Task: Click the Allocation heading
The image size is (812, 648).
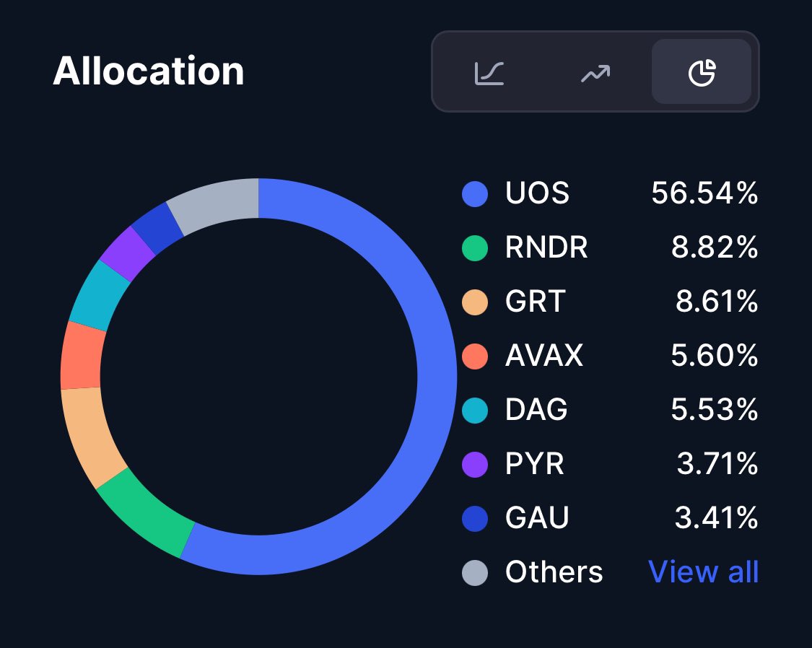Action: tap(149, 71)
